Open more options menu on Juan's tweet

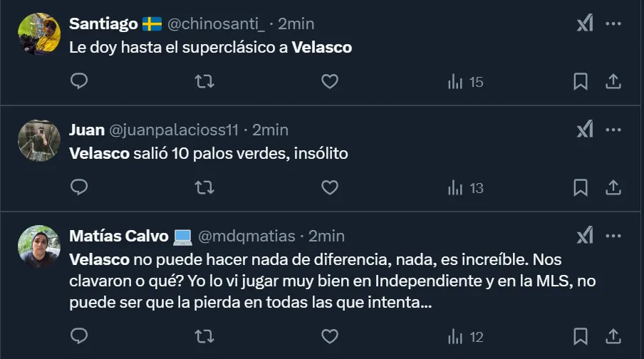click(613, 130)
